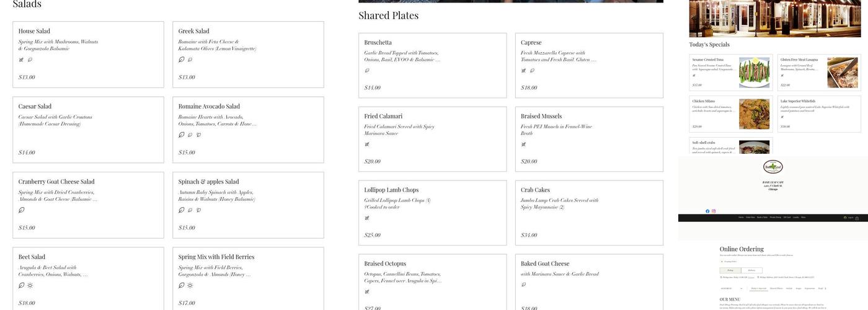Click the gluten-free icon on Fried Calamari
868x310 pixels.
click(x=367, y=144)
